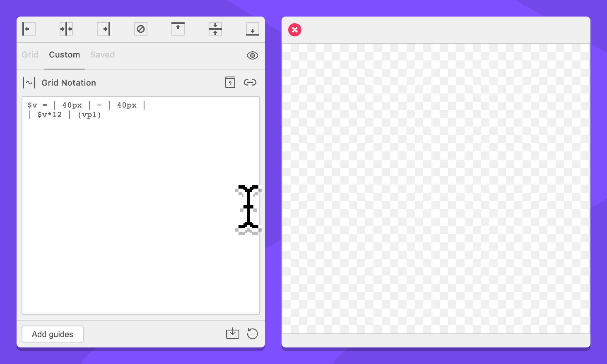Image resolution: width=607 pixels, height=364 pixels.
Task: Reset the form with the circular arrow
Action: tap(252, 333)
